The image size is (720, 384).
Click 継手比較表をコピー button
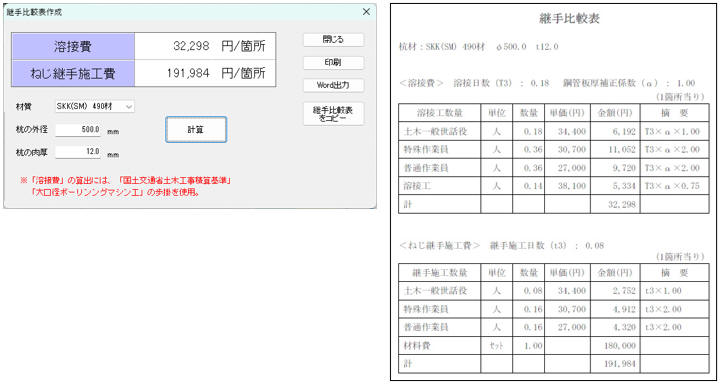[333, 114]
